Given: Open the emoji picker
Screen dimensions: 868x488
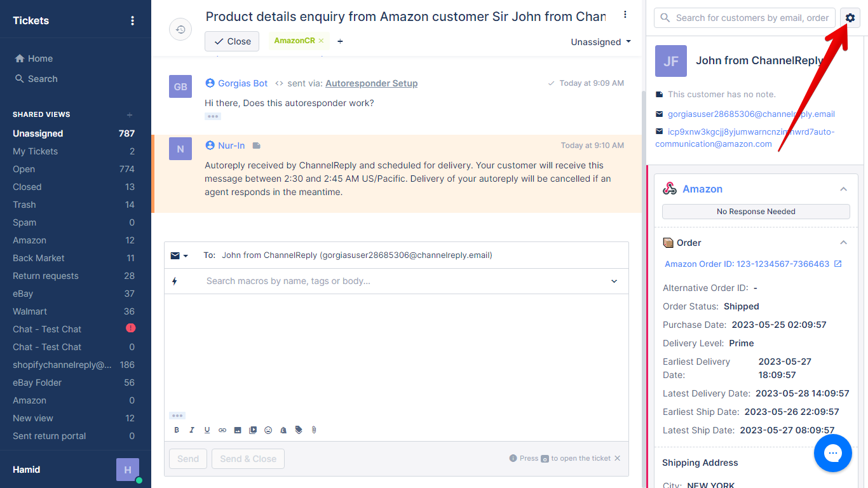Looking at the screenshot, I should point(268,430).
